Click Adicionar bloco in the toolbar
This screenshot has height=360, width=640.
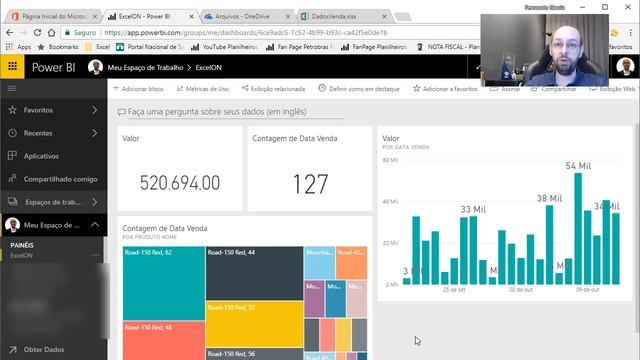(138, 89)
